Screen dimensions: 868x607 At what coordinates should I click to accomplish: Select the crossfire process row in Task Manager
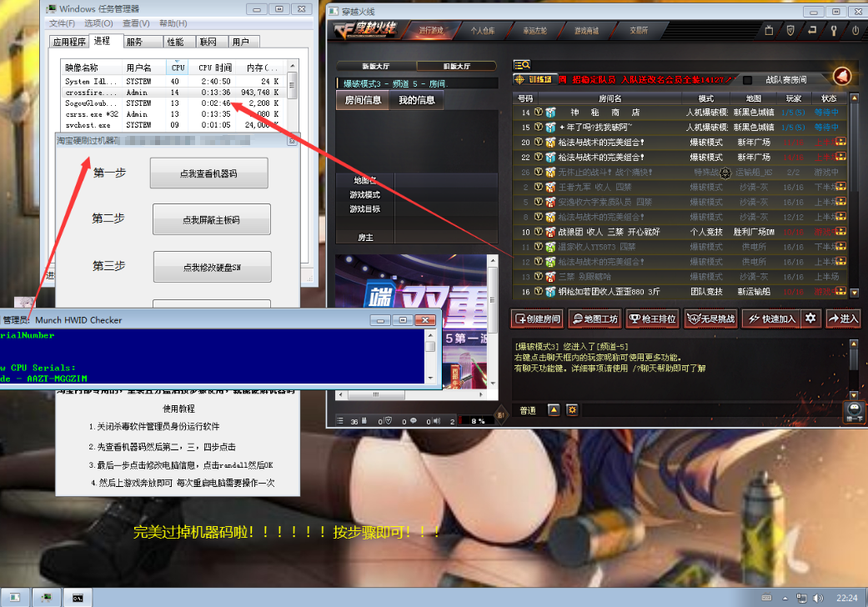(173, 93)
